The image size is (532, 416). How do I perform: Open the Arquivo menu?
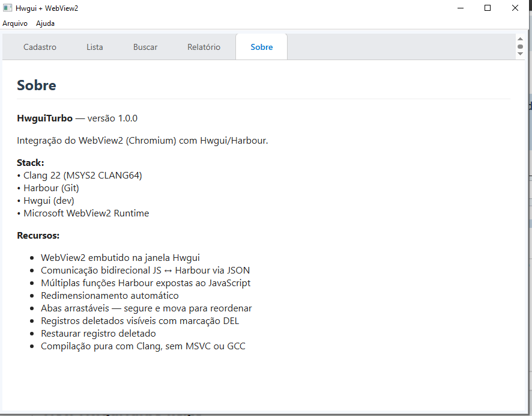tap(15, 23)
